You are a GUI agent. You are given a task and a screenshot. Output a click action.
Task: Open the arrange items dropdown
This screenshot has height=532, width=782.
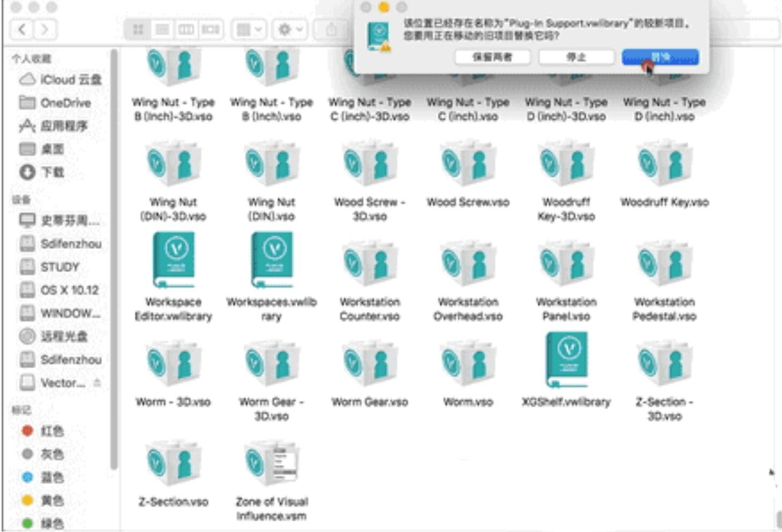[x=250, y=30]
